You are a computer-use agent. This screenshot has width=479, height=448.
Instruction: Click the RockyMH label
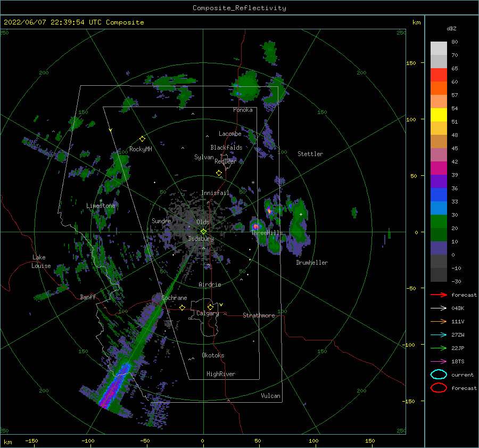click(141, 149)
